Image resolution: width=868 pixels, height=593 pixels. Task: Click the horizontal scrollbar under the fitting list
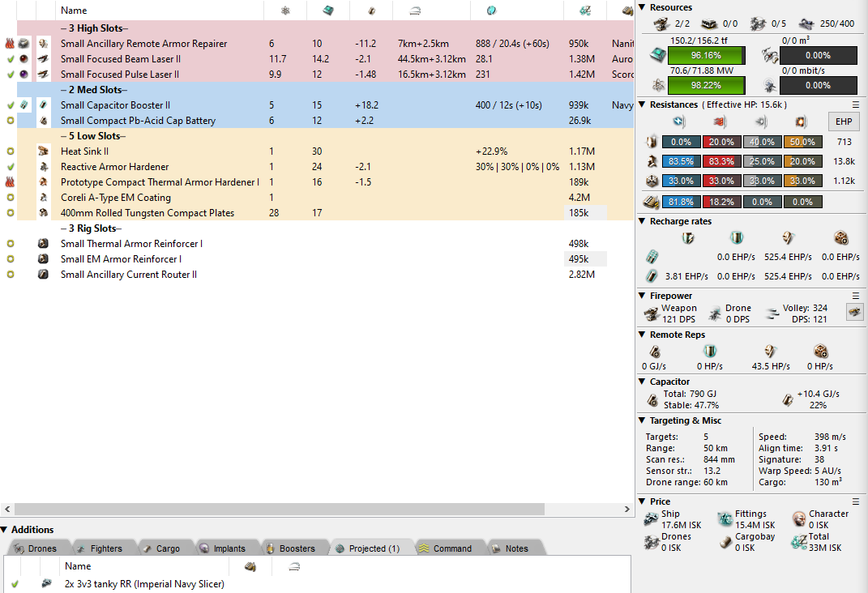click(316, 510)
